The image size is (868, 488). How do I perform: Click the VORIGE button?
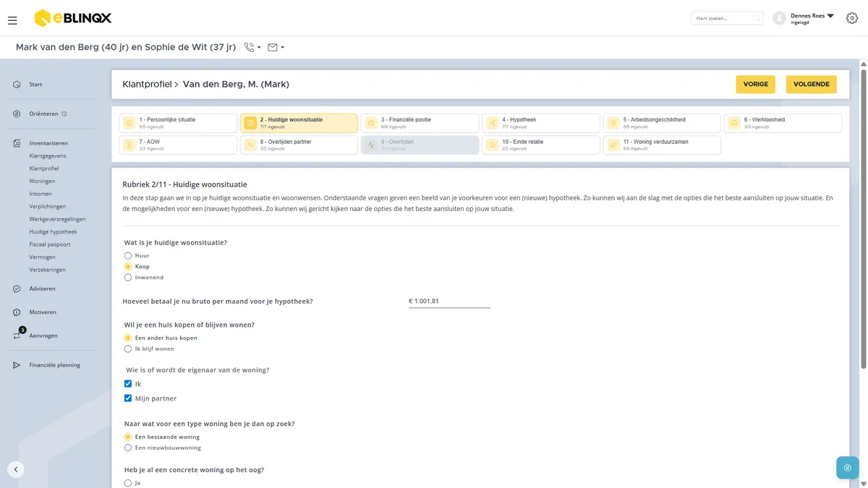pos(756,85)
